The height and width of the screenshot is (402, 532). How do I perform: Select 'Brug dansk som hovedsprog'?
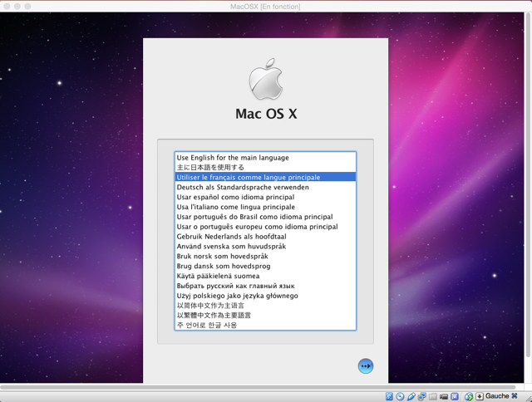265,266
